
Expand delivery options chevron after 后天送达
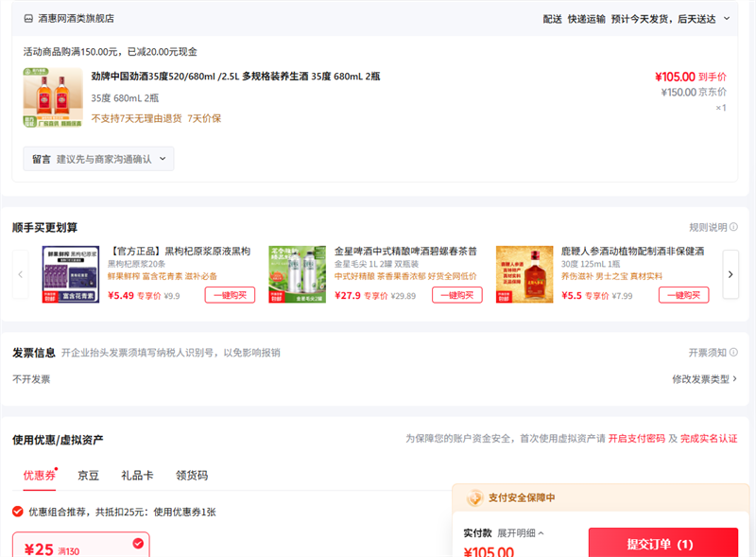[727, 18]
